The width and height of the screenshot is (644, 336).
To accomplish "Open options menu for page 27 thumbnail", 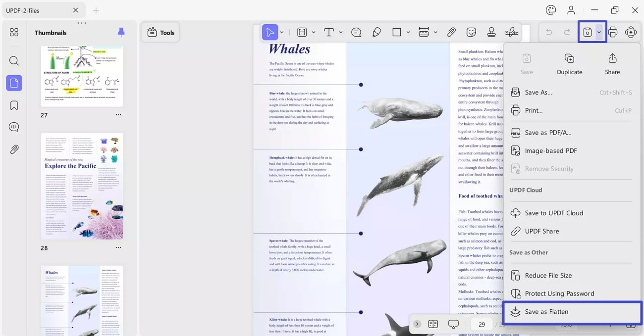I will pos(118,115).
